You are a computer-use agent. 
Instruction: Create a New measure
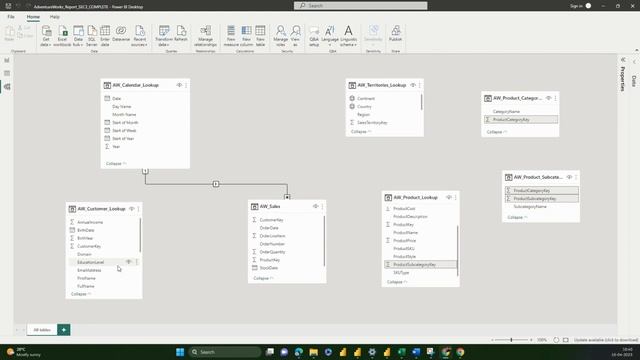tap(231, 36)
